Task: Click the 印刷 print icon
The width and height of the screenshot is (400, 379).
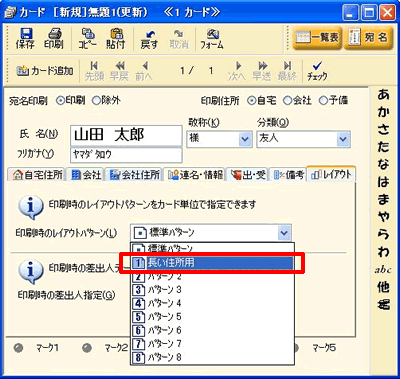Action: (54, 39)
